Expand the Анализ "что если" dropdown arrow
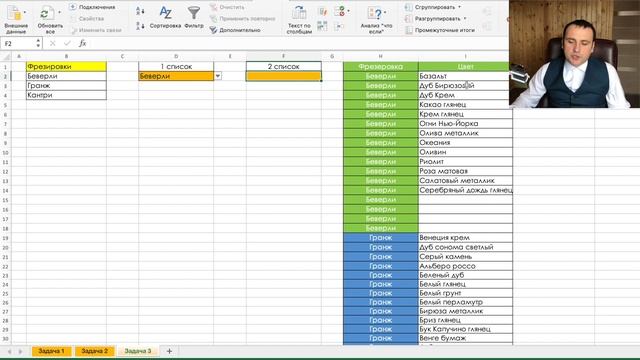The height and width of the screenshot is (360, 640). pos(385,13)
